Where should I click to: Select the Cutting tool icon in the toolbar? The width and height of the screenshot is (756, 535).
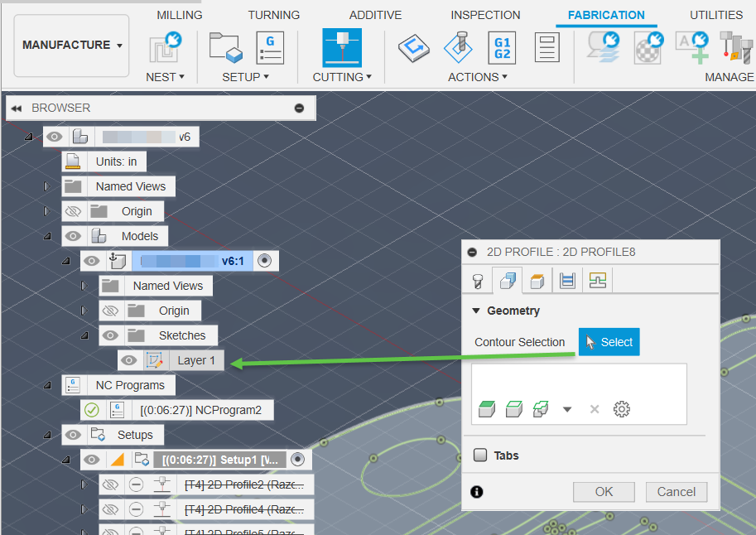[342, 47]
